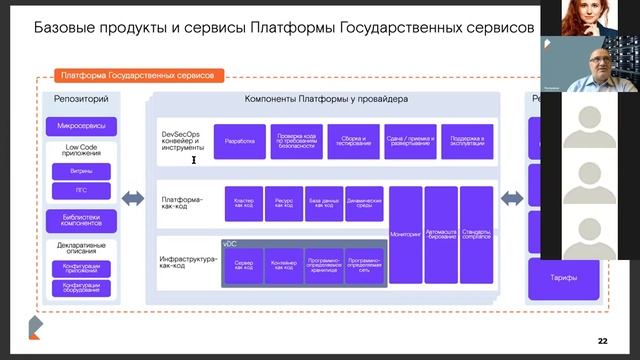Click the 'Динамические среды' box
This screenshot has width=640, height=360.
pos(364,204)
